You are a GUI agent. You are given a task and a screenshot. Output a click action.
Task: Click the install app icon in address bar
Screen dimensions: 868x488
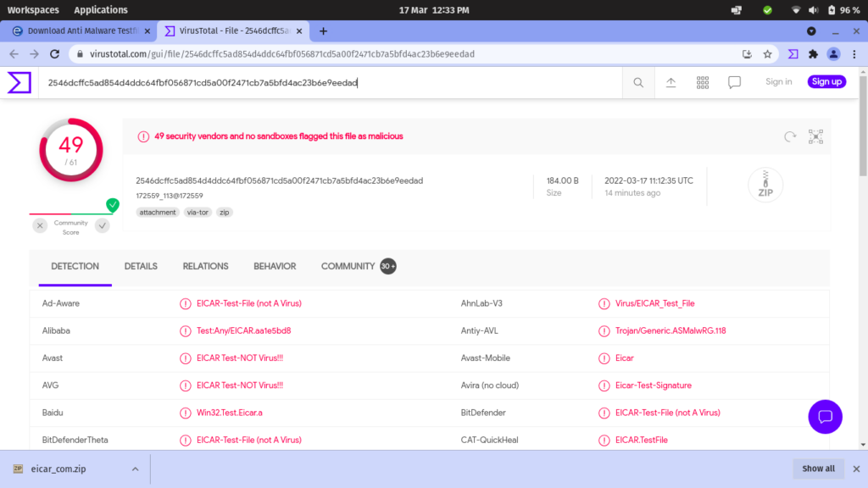click(747, 54)
